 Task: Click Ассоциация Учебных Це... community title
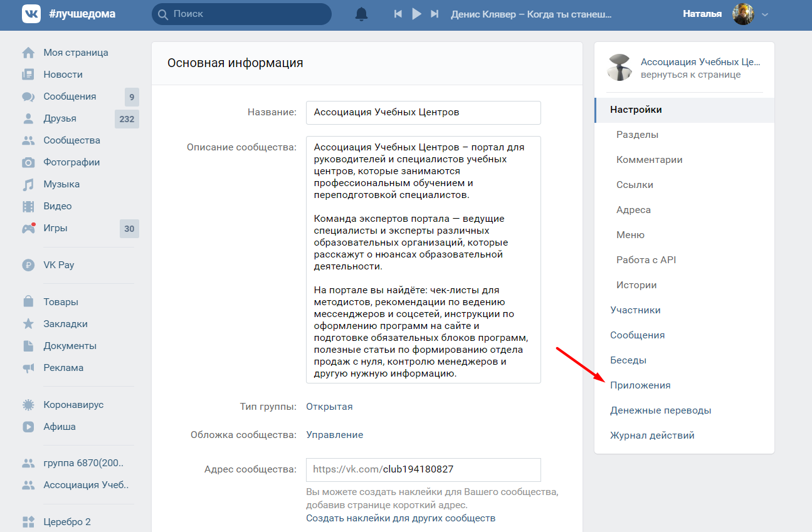coord(700,62)
